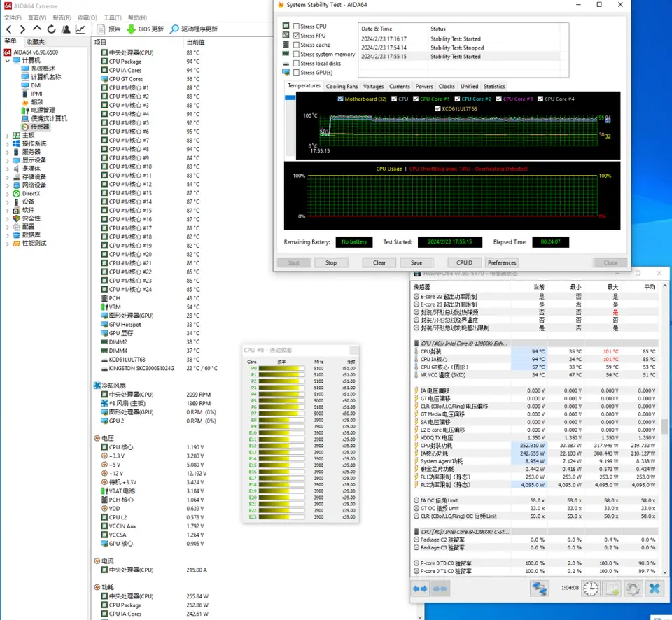Screen dimensions: 672x620
Task: Expand the 服务器 tree node
Action: (7, 152)
